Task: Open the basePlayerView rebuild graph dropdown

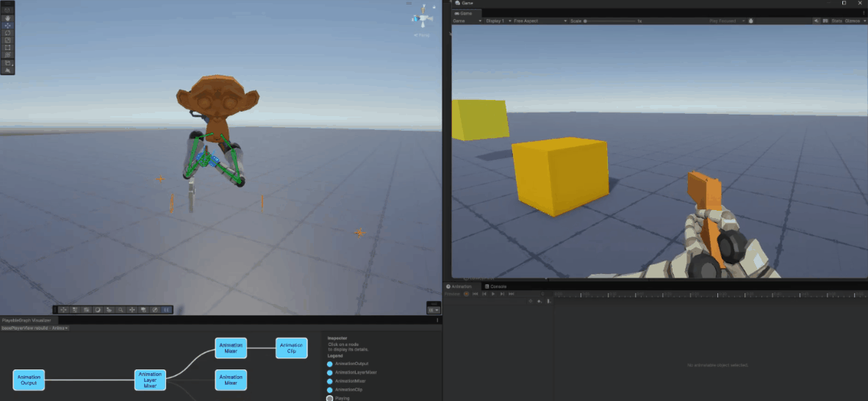Action: pos(35,328)
